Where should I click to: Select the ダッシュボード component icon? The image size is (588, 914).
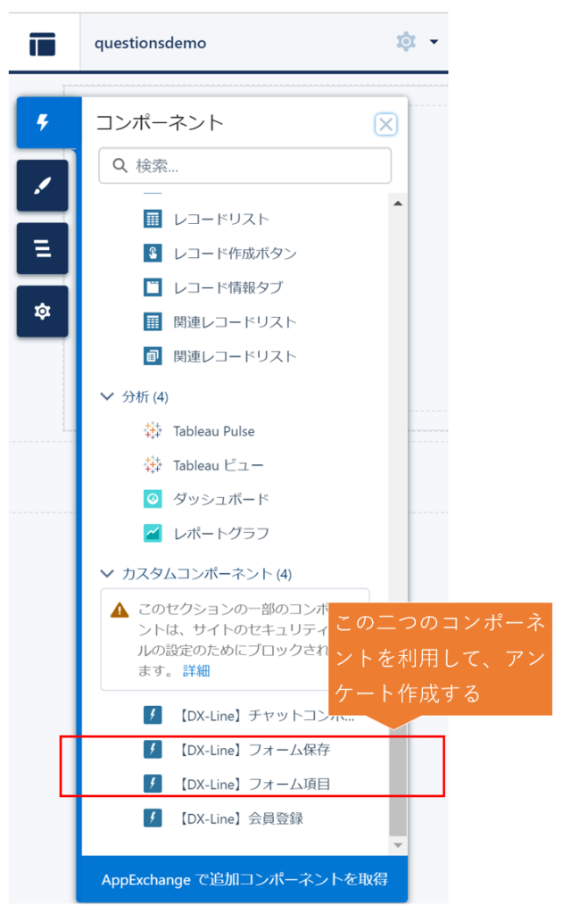(x=153, y=499)
